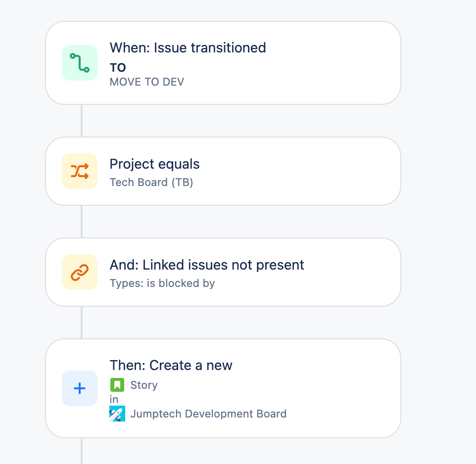The image size is (476, 464).
Task: Open the 'Project equals' condition card
Action: [223, 171]
